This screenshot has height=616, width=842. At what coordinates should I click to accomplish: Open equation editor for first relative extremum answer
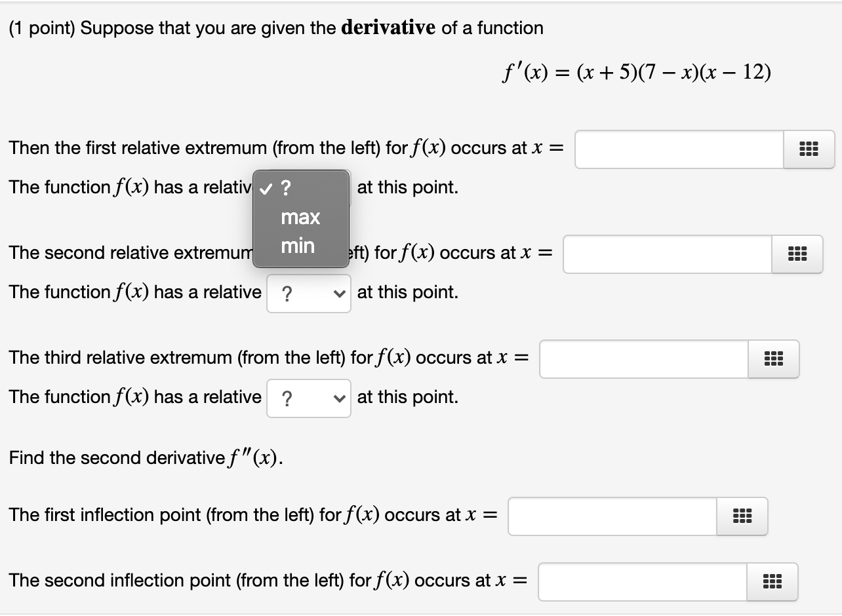click(x=809, y=148)
